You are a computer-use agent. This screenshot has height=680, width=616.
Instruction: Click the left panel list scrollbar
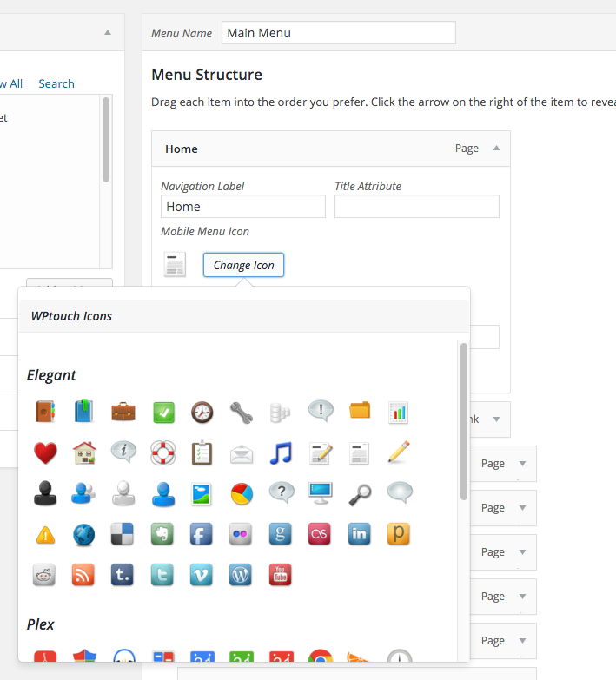pyautogui.click(x=106, y=140)
